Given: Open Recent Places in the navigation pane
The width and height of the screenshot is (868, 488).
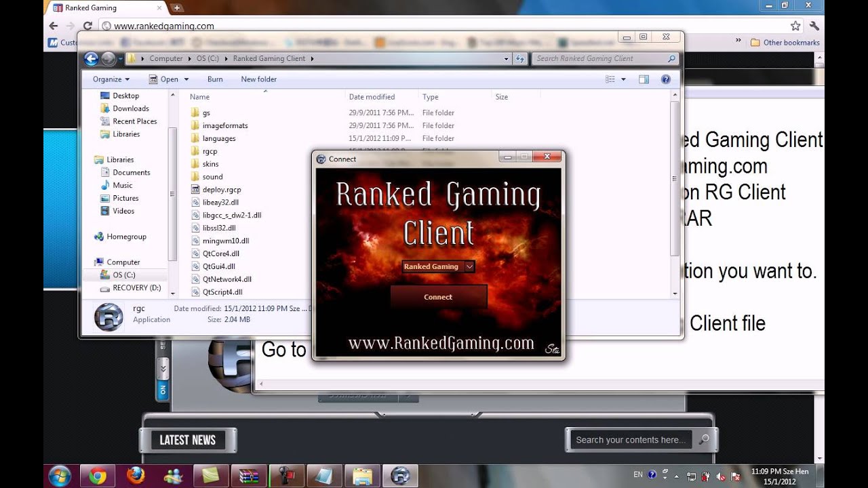Looking at the screenshot, I should [x=129, y=121].
